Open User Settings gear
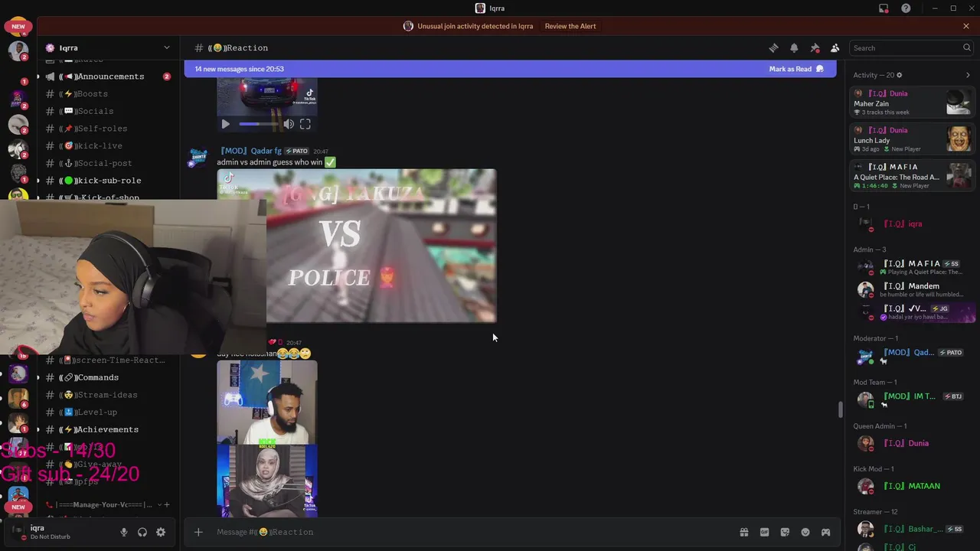The width and height of the screenshot is (980, 551). [x=161, y=532]
